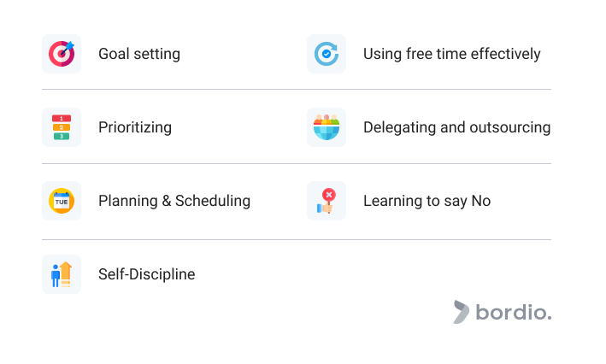Click the Delegating globe with people icon
The image size is (606, 364).
tap(327, 127)
